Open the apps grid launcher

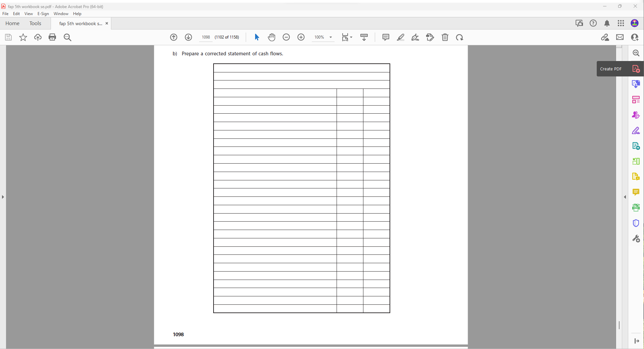point(621,23)
